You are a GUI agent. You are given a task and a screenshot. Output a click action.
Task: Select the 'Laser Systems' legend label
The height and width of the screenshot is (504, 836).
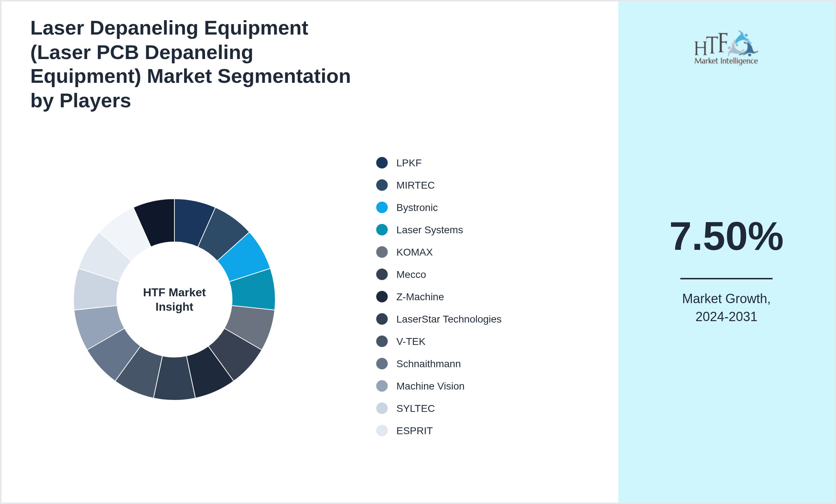(430, 230)
